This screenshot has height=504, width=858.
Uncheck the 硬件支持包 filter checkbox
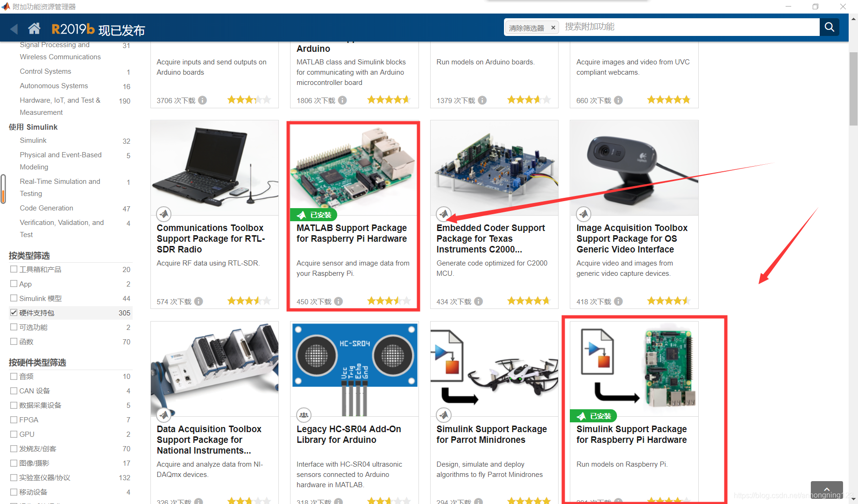(14, 313)
